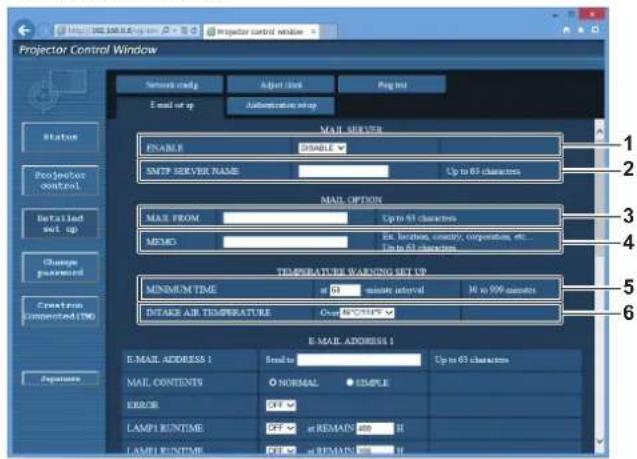This screenshot has height=459, width=637.
Task: Open the Projector control sidebar page
Action: click(60, 180)
